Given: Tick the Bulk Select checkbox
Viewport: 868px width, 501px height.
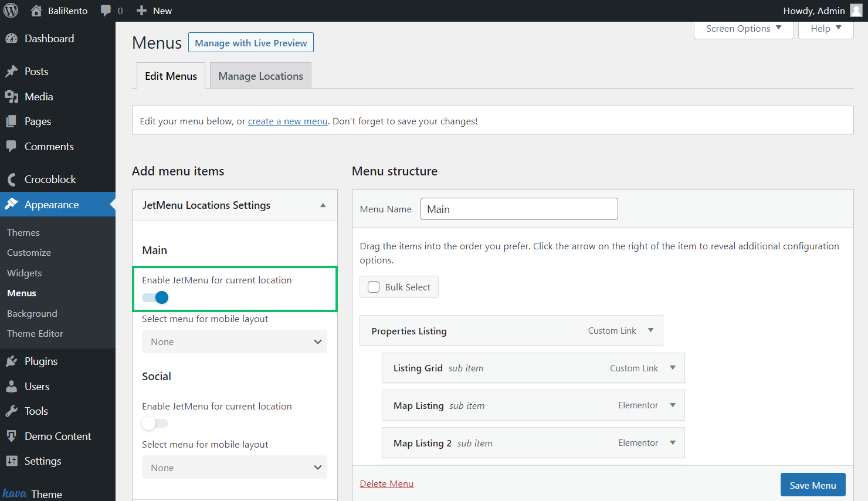Looking at the screenshot, I should (374, 287).
